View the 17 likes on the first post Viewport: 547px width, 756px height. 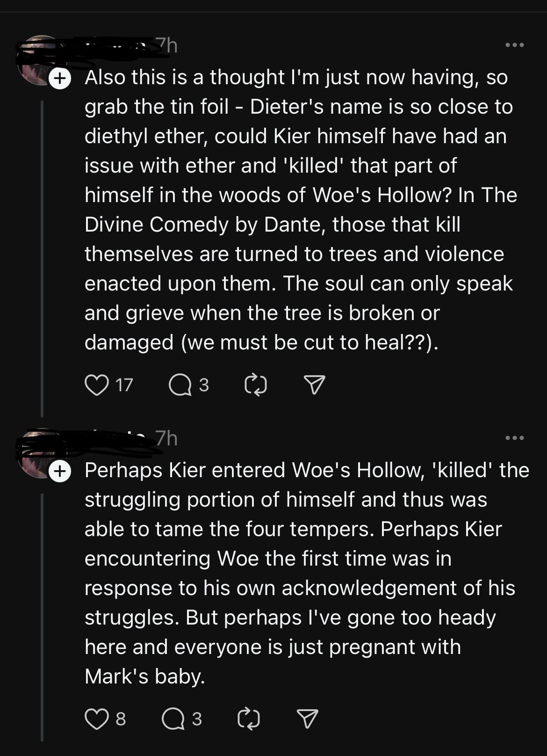pos(124,385)
